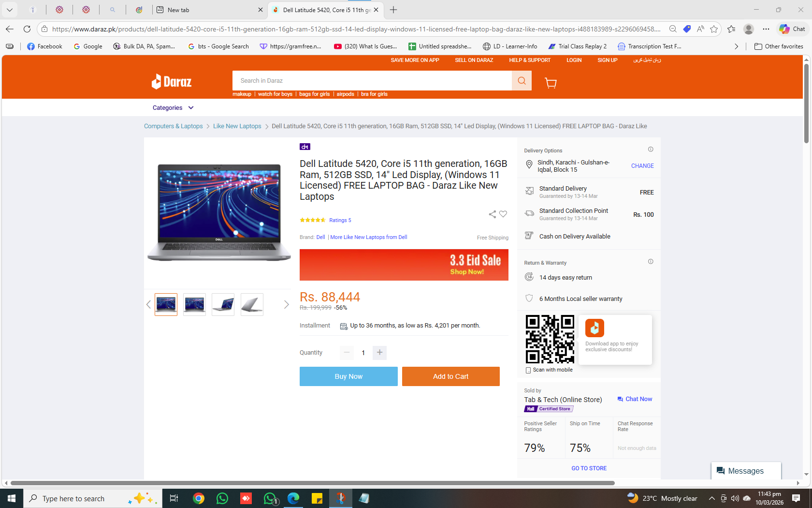Open Task View on the taskbar
812x508 pixels.
pyautogui.click(x=174, y=498)
